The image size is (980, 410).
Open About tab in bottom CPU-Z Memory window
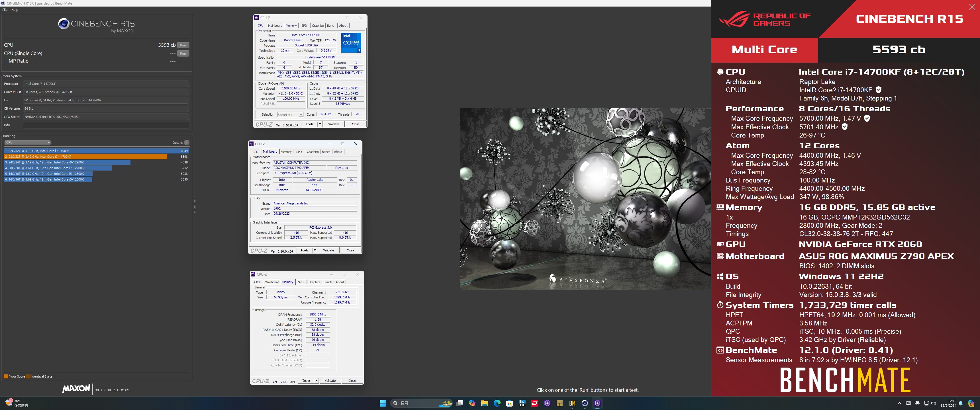340,282
